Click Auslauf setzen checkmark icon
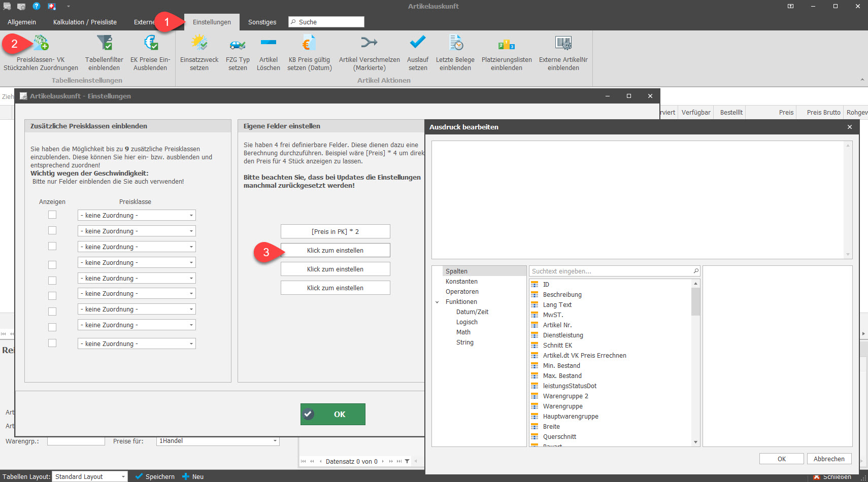868x482 pixels. [418, 42]
